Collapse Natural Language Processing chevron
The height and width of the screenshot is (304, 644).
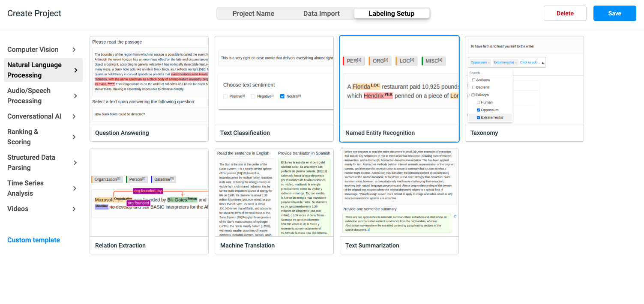point(76,70)
